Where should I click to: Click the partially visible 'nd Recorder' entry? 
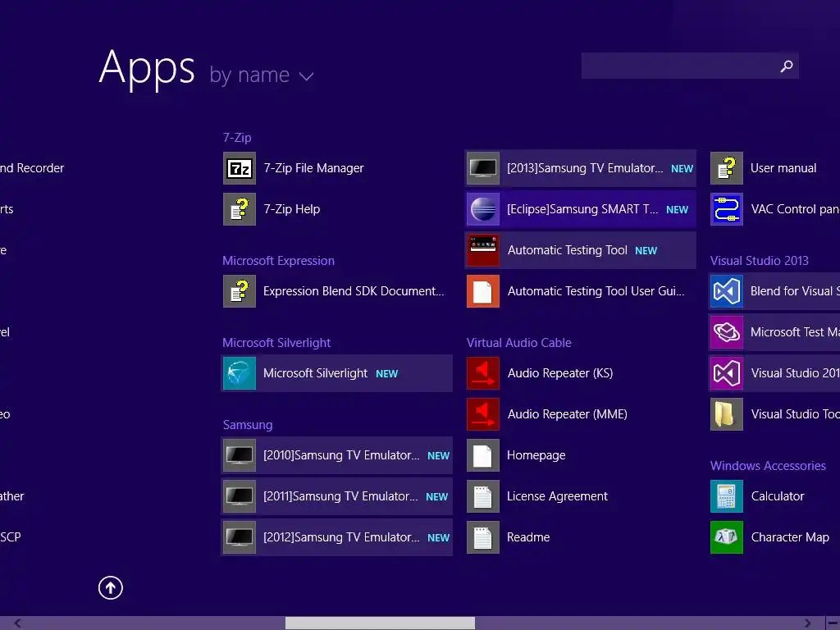(x=32, y=168)
